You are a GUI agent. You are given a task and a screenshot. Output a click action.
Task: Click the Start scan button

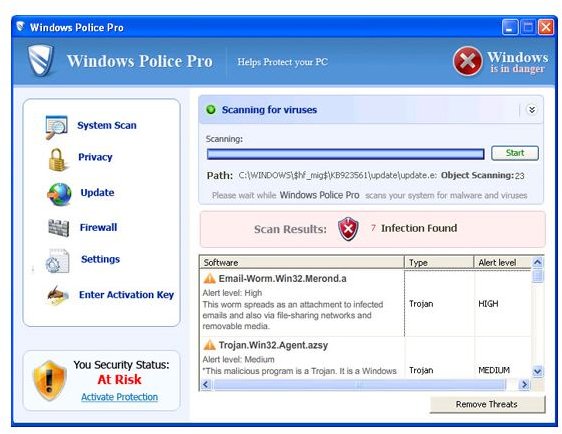(x=515, y=153)
